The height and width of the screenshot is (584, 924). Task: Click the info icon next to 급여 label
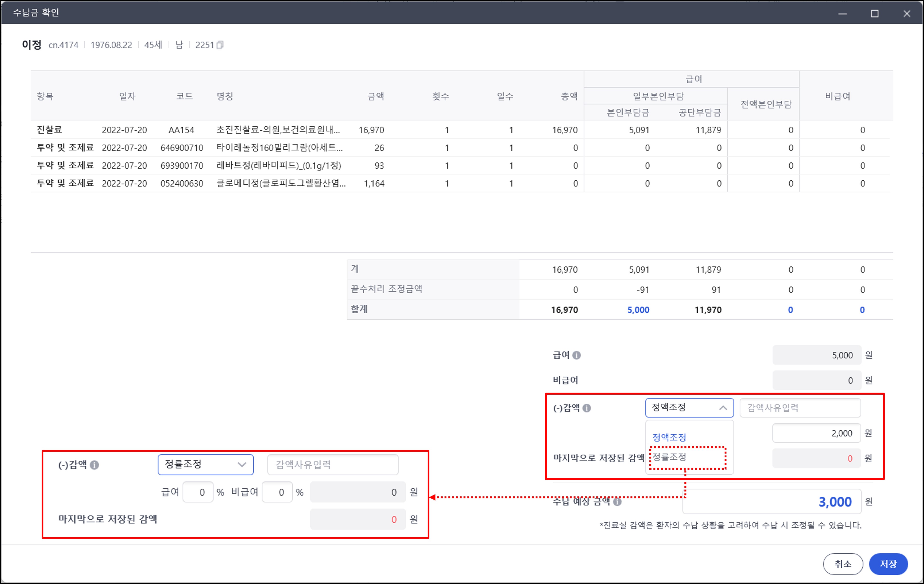577,355
